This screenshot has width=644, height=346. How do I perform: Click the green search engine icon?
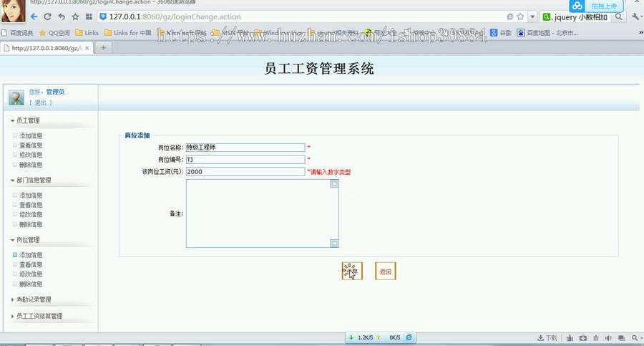pyautogui.click(x=546, y=17)
